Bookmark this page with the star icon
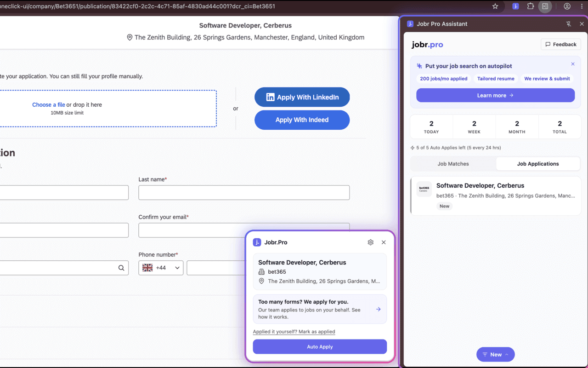This screenshot has height=368, width=588. (495, 6)
